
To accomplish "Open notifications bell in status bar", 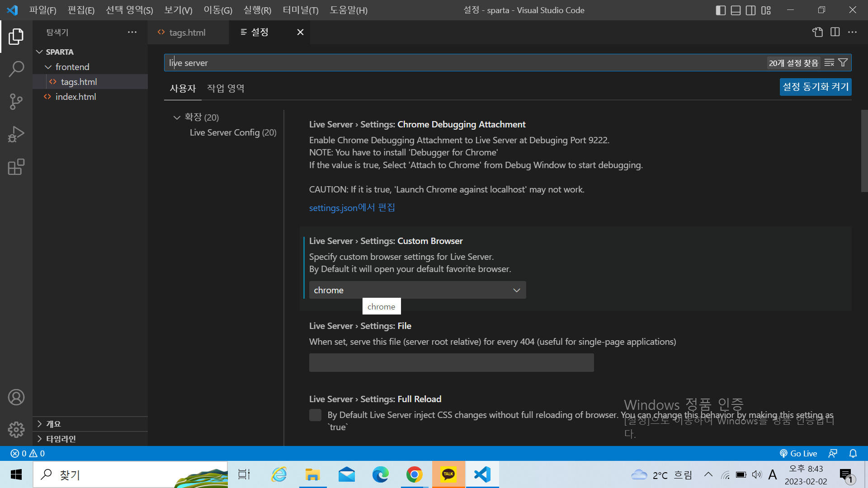I will 853,453.
